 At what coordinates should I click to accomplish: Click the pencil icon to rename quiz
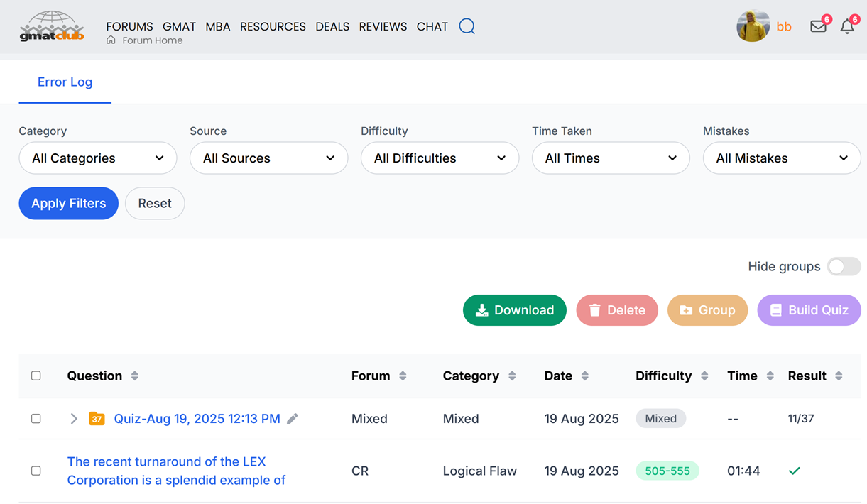(293, 419)
